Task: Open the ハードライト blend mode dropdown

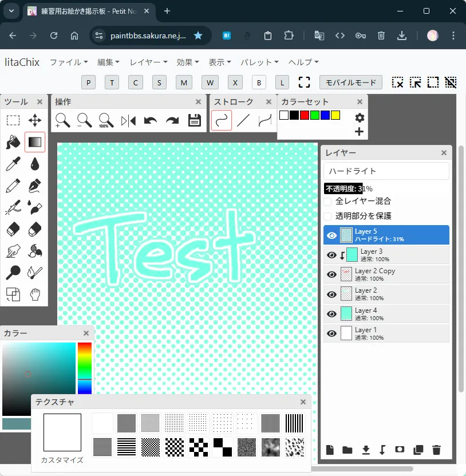Action: pos(386,171)
